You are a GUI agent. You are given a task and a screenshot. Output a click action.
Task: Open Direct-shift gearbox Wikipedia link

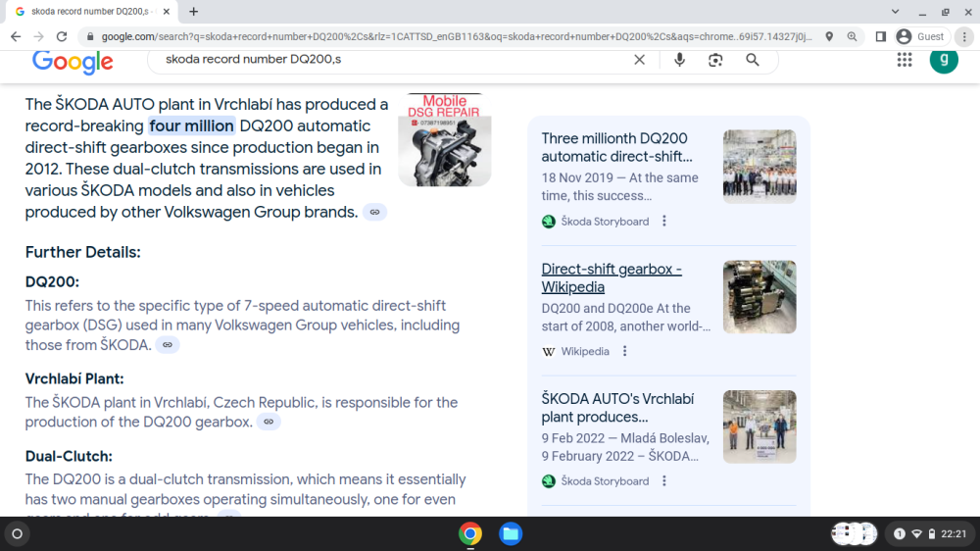(612, 277)
